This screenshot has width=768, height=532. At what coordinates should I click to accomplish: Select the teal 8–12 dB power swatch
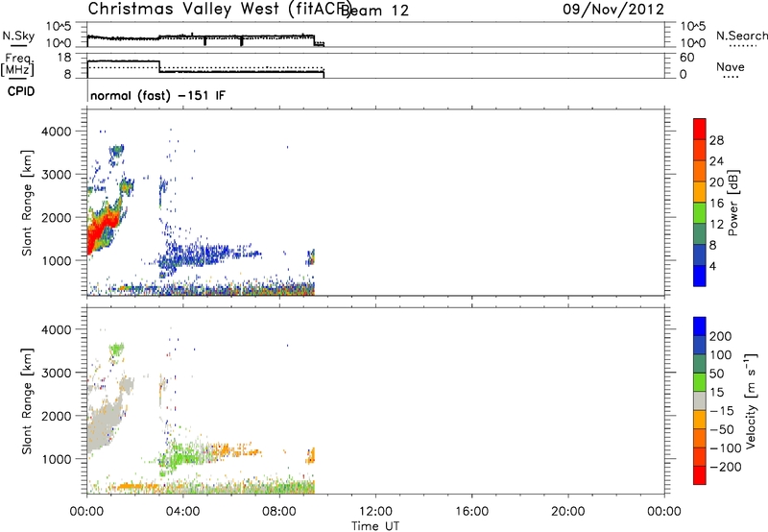tap(700, 234)
